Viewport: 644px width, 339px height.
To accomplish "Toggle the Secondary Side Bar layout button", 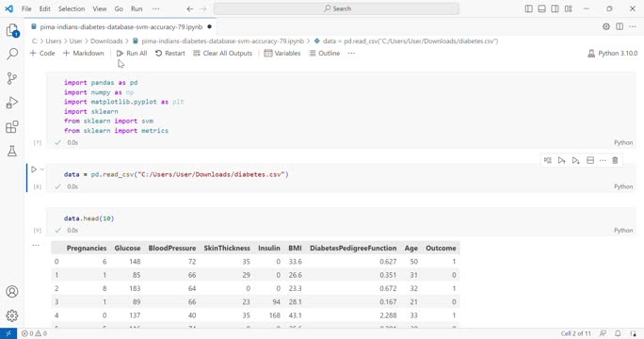I will [555, 8].
